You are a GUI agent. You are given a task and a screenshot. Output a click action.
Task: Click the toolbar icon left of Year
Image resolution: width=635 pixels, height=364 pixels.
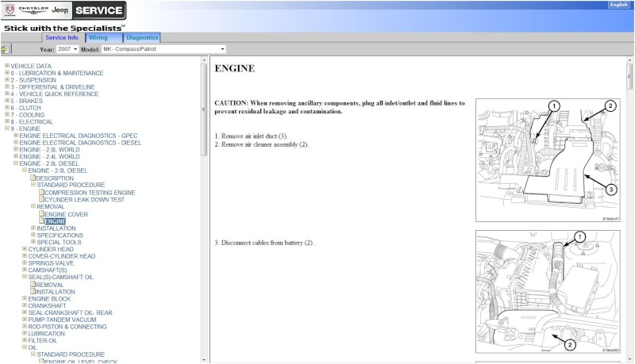pos(6,50)
